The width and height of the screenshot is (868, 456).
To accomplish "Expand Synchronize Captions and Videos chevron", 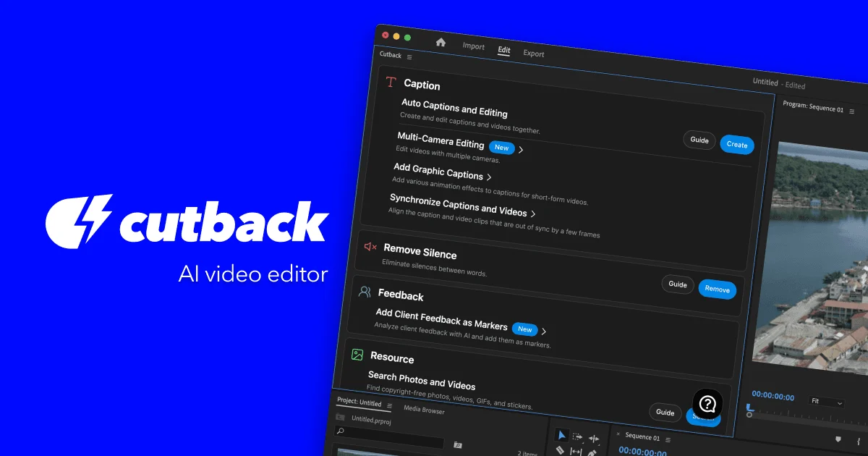I will coord(533,214).
